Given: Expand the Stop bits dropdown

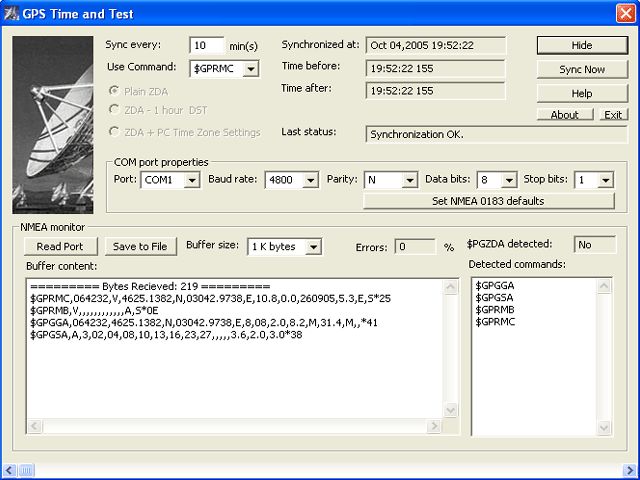Looking at the screenshot, I should 606,180.
